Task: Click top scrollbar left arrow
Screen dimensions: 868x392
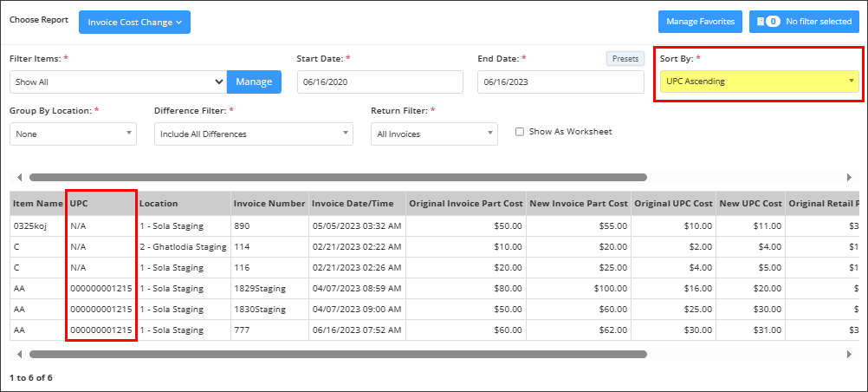Action: 19,178
